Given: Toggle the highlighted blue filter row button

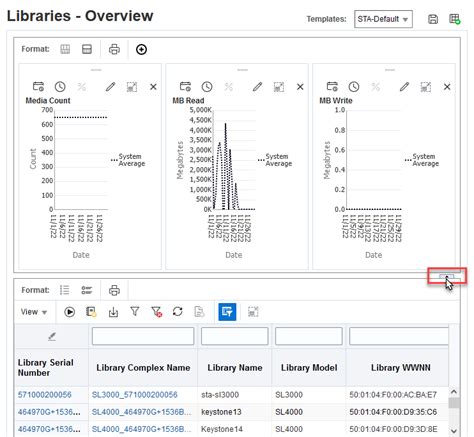Looking at the screenshot, I should (227, 312).
